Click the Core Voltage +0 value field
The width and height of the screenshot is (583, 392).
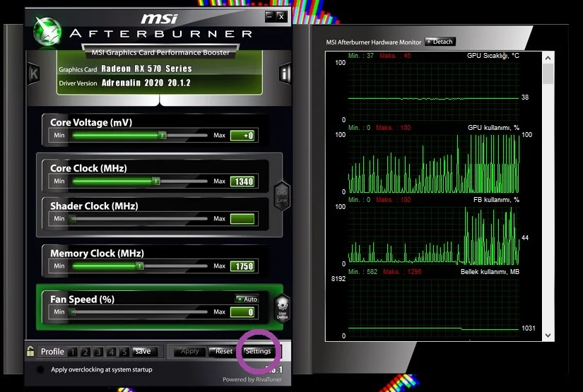point(242,136)
